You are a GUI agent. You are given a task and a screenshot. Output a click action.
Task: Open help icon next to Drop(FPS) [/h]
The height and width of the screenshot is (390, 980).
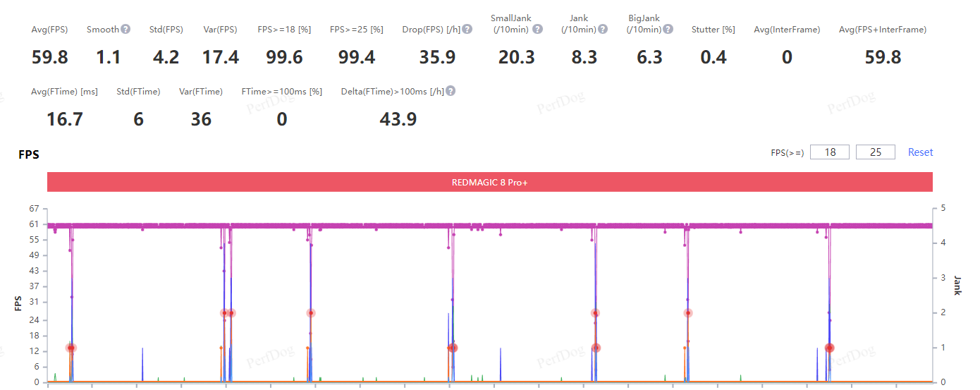(467, 29)
